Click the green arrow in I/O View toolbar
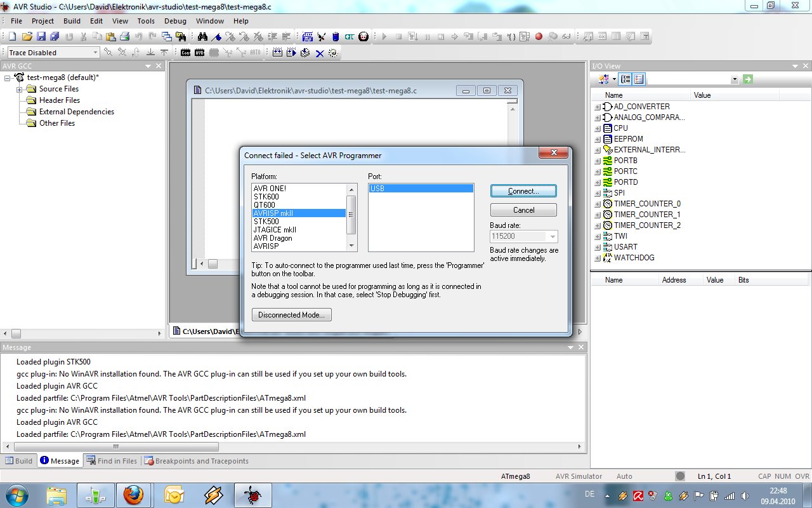Image resolution: width=812 pixels, height=508 pixels. coord(748,79)
